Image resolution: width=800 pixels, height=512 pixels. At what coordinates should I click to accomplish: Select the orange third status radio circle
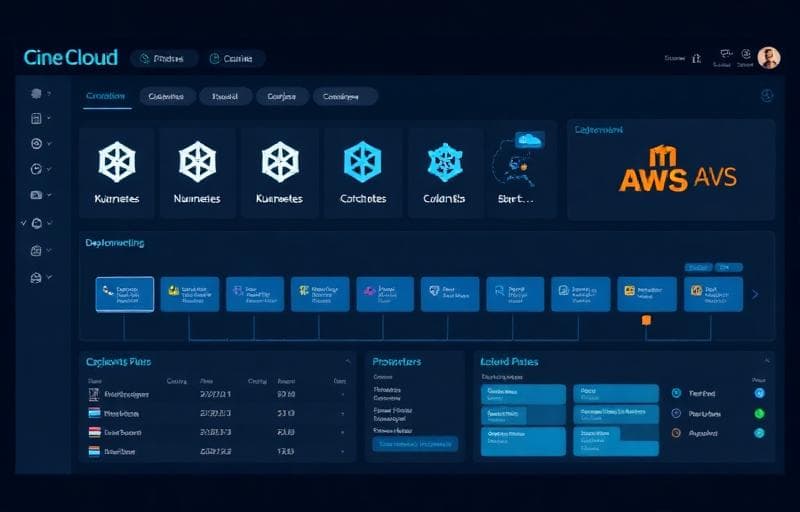[x=677, y=433]
